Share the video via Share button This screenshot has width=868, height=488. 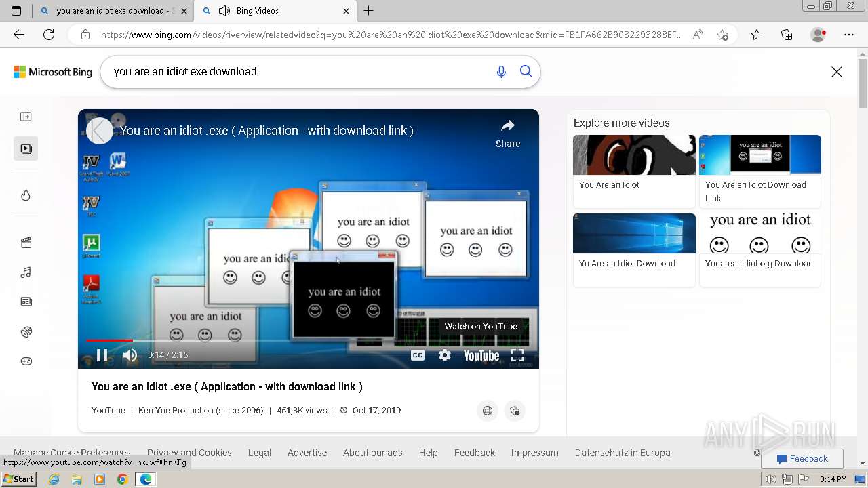point(508,134)
